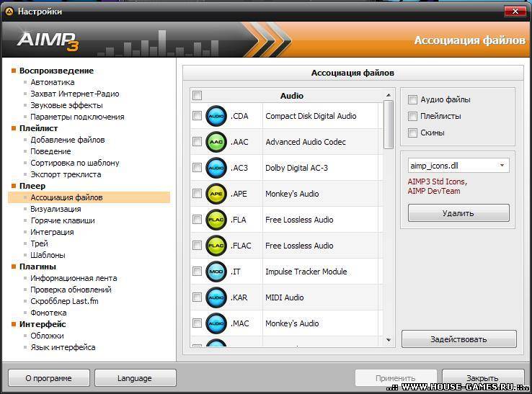
Task: Click the .AC3 Dolby Digital icon
Action: (216, 168)
